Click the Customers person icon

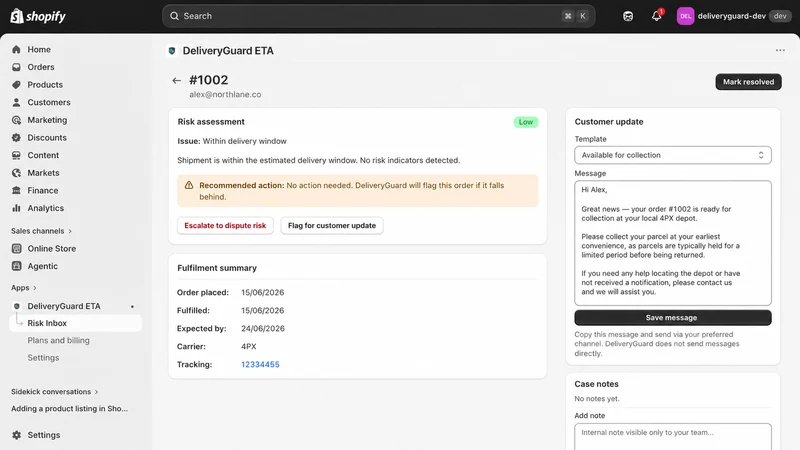(16, 102)
